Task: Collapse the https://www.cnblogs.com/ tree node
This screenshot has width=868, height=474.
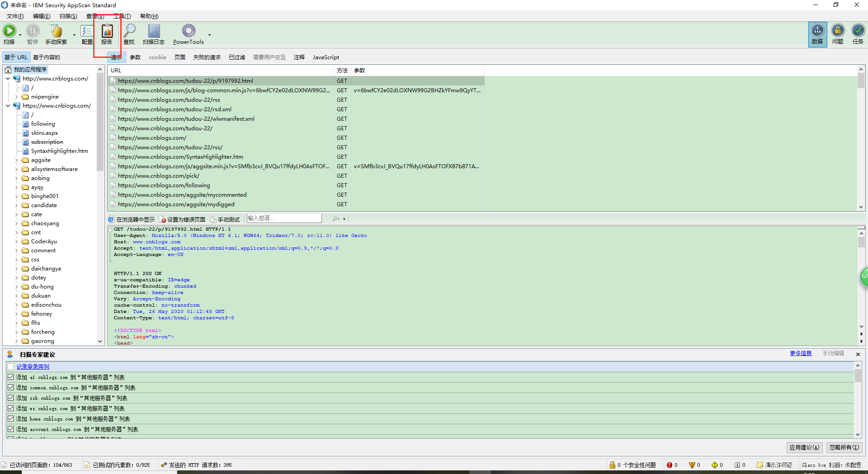Action: 8,105
